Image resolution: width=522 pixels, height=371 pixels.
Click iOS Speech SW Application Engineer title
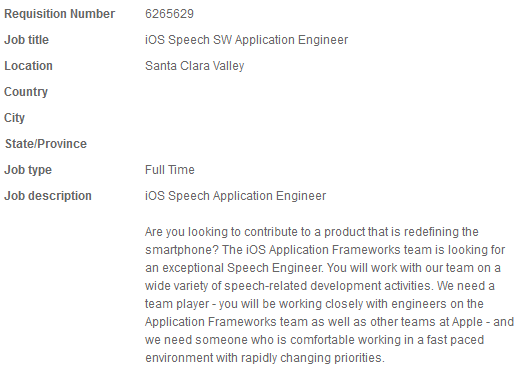[x=246, y=40]
